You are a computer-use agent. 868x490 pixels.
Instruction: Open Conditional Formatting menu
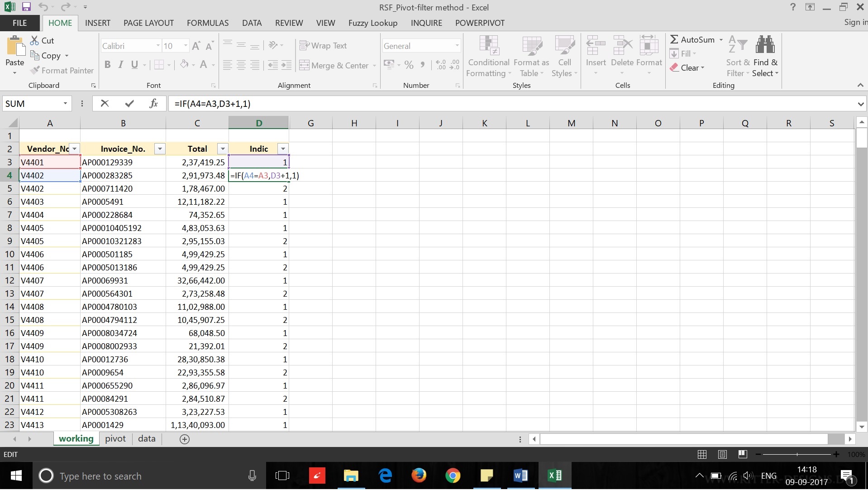489,56
